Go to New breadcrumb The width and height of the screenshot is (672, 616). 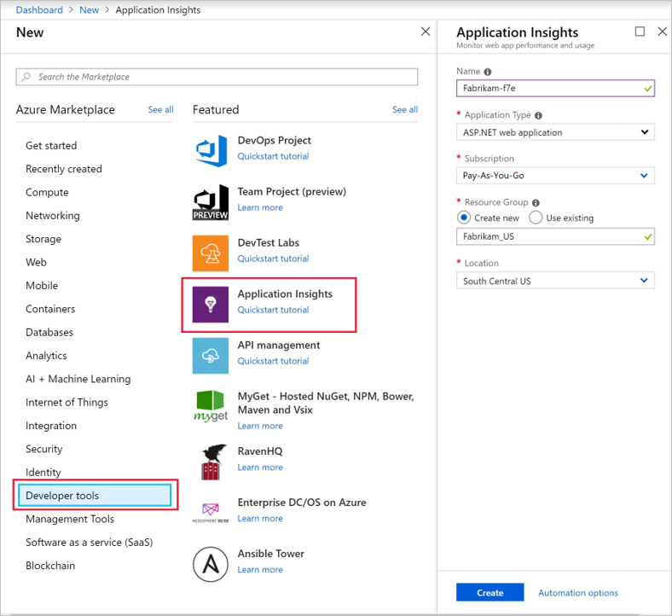(90, 10)
